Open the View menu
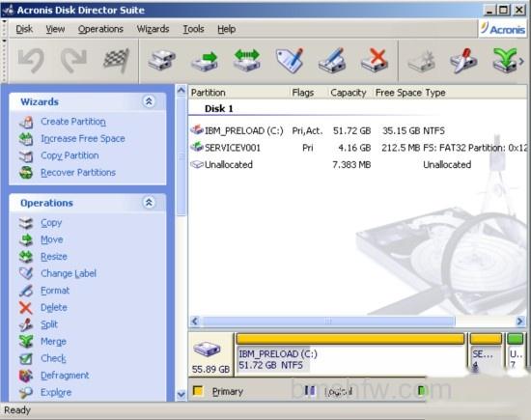 [x=55, y=29]
